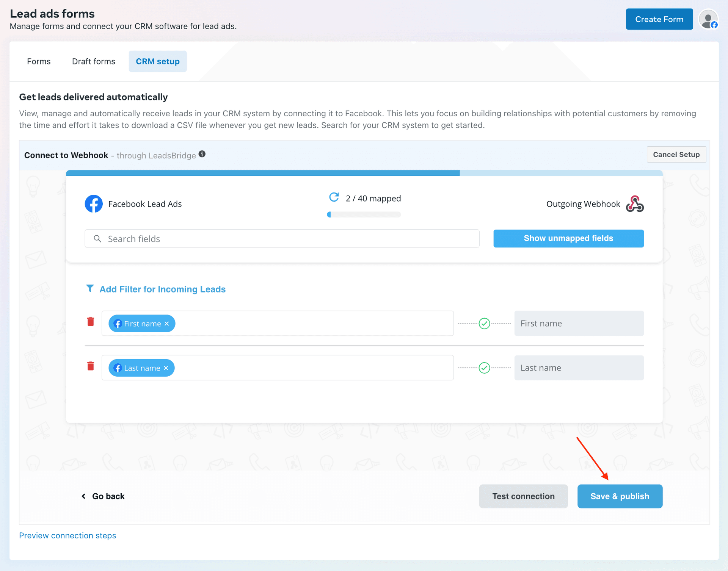Delete the Last name mapping row via trash icon
The height and width of the screenshot is (571, 728).
[x=91, y=366]
